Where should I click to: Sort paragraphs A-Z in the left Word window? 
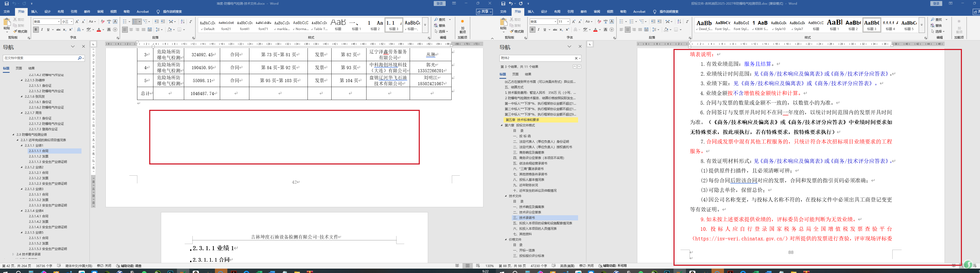tap(183, 22)
